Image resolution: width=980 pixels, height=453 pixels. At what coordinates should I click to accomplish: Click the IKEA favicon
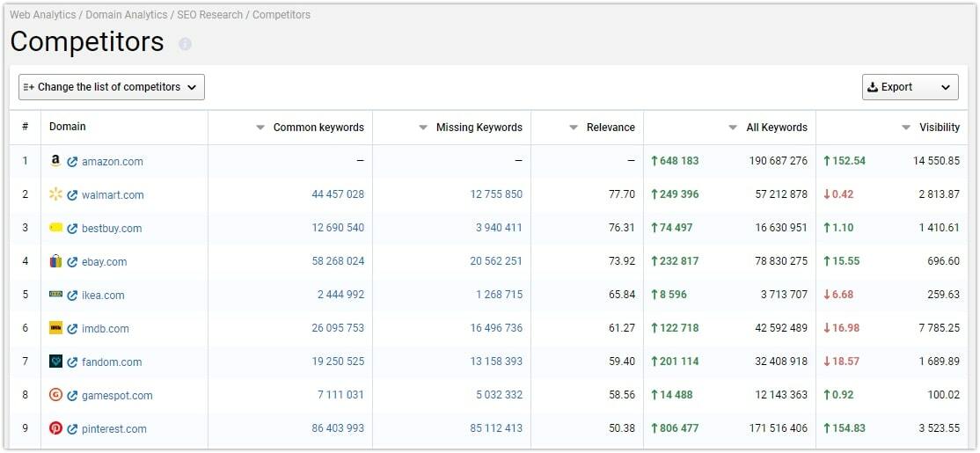tap(55, 295)
